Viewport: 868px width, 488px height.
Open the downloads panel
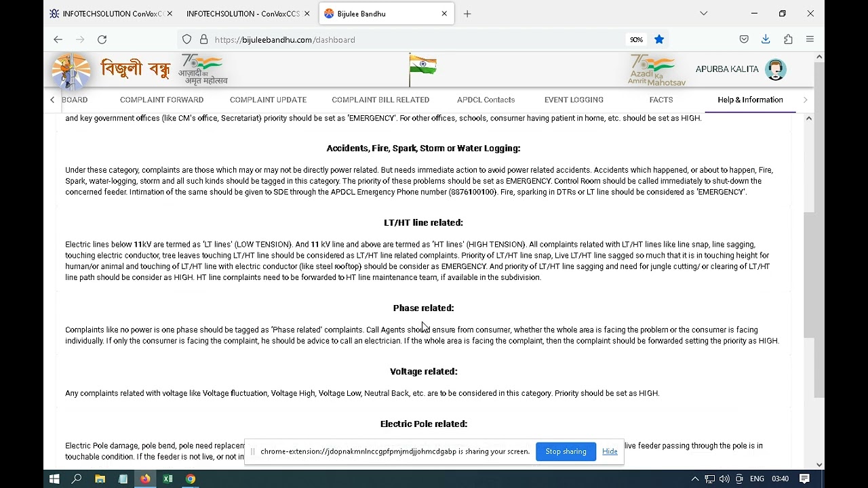tap(766, 39)
